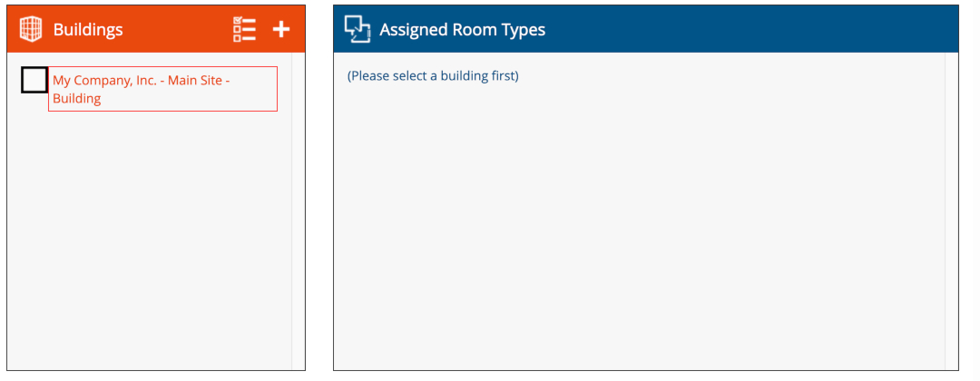This screenshot has height=381, width=980.
Task: Click the "Assigned Room Types" panel title
Action: pos(462,29)
